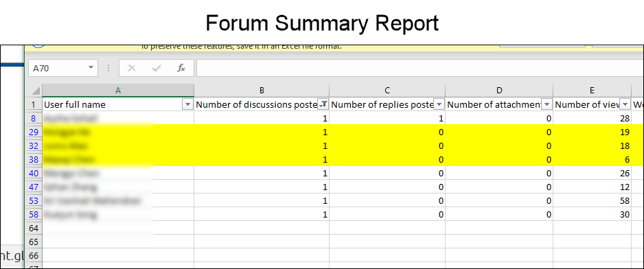Click views cell showing 26
The image size is (644, 269).
pos(592,174)
